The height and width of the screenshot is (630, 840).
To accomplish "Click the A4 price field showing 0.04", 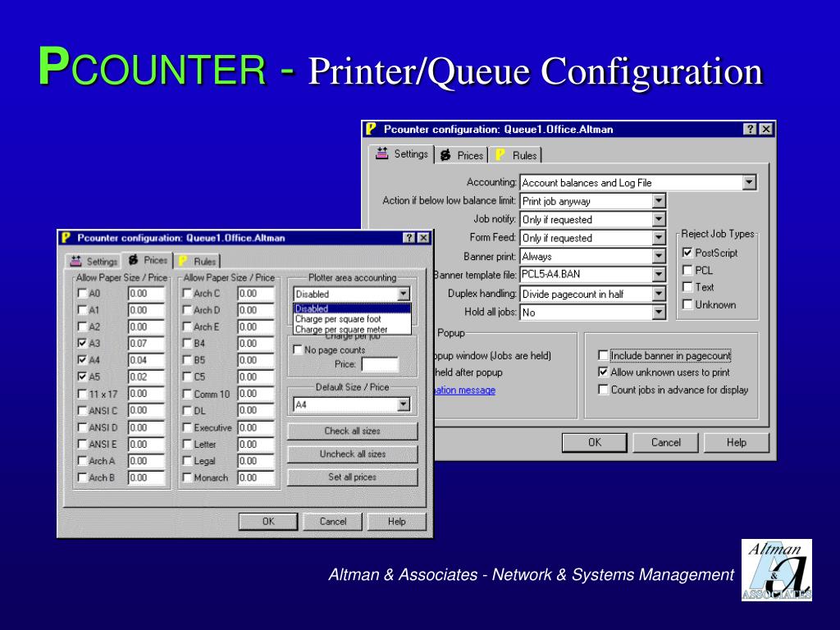I will [146, 360].
